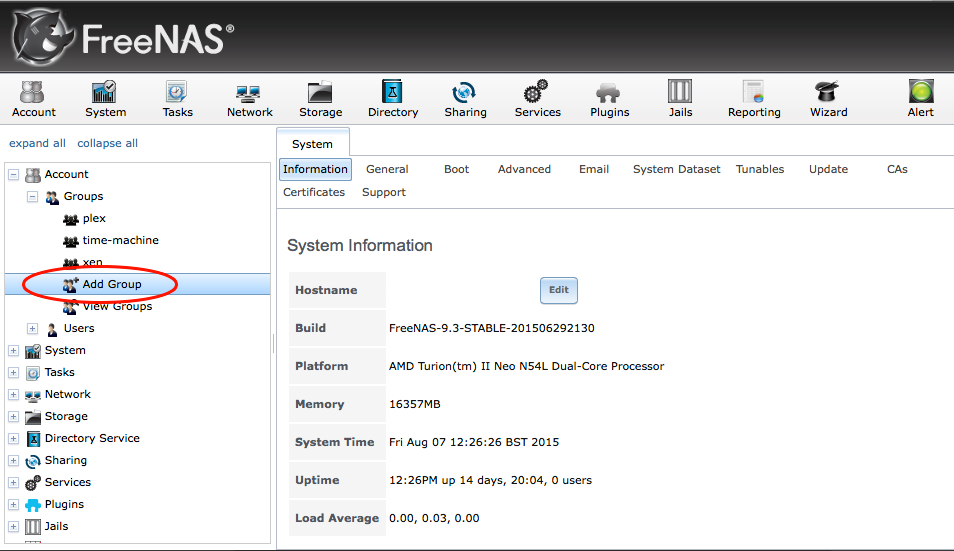Click the collapse all link
This screenshot has width=954, height=551.
click(107, 143)
